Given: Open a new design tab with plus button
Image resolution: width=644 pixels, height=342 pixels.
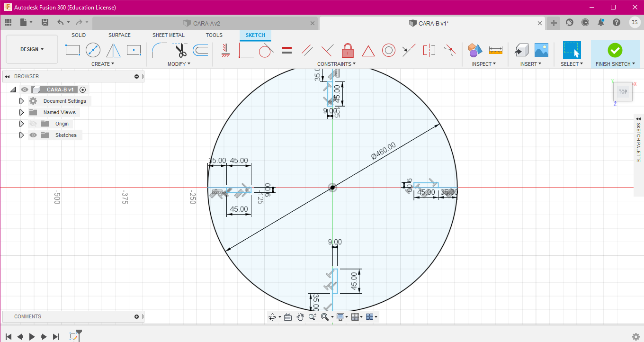Looking at the screenshot, I should click(x=554, y=23).
